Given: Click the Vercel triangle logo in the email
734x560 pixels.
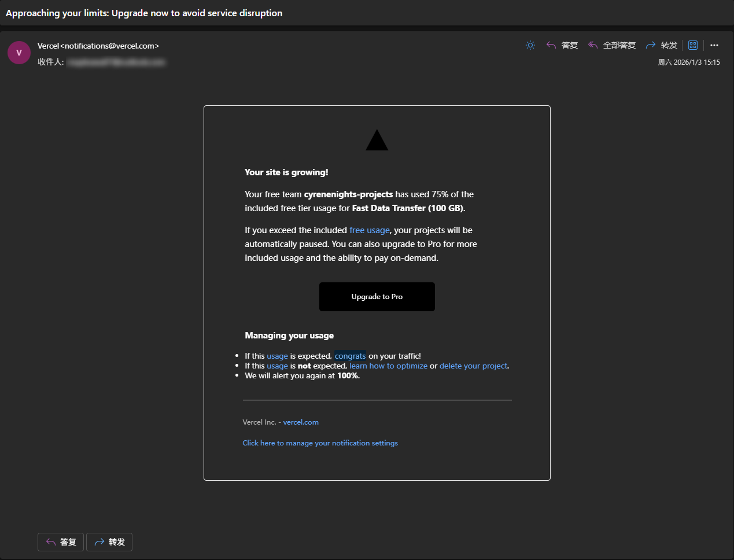Looking at the screenshot, I should tap(377, 141).
